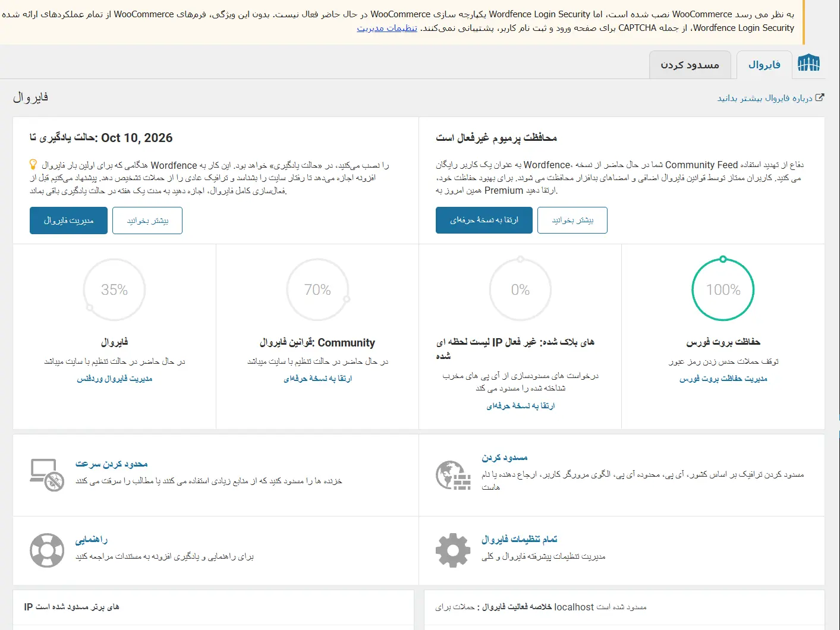Click the lightbulb icon in learning mode text

pyautogui.click(x=33, y=164)
